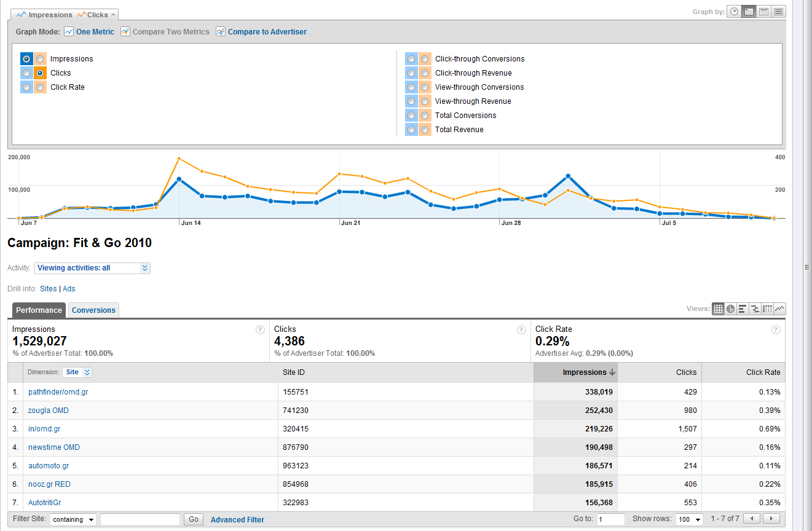Select orange radio for Click-through Revenue

pyautogui.click(x=425, y=73)
